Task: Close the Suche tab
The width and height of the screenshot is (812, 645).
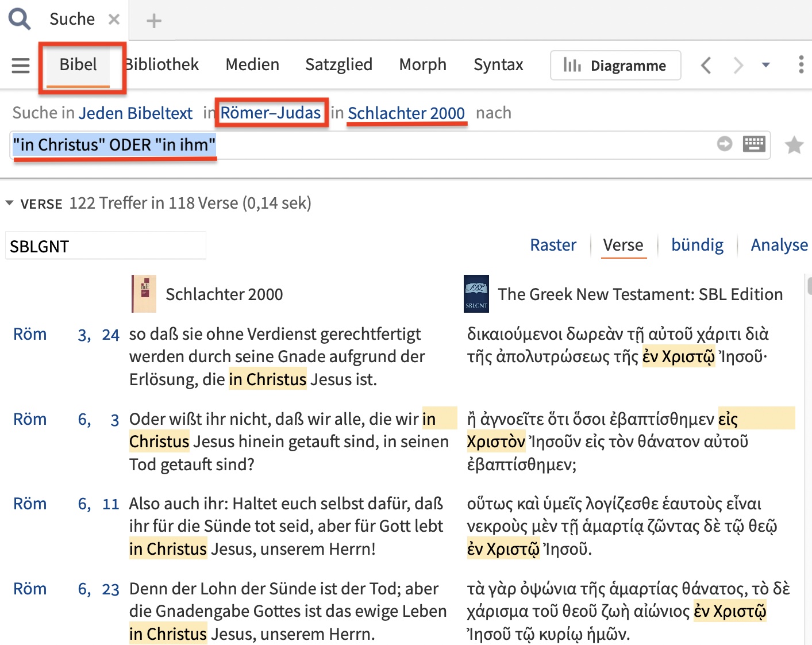Action: (x=114, y=20)
